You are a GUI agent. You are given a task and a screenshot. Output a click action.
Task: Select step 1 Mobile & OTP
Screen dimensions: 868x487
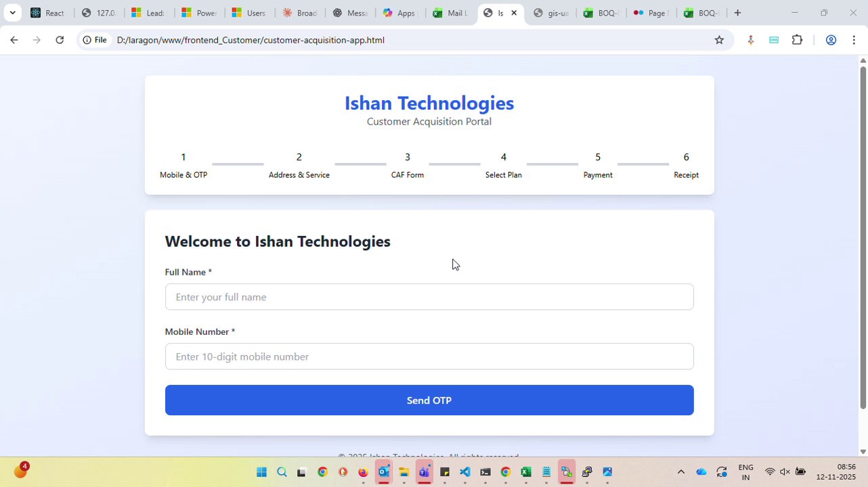tap(183, 166)
